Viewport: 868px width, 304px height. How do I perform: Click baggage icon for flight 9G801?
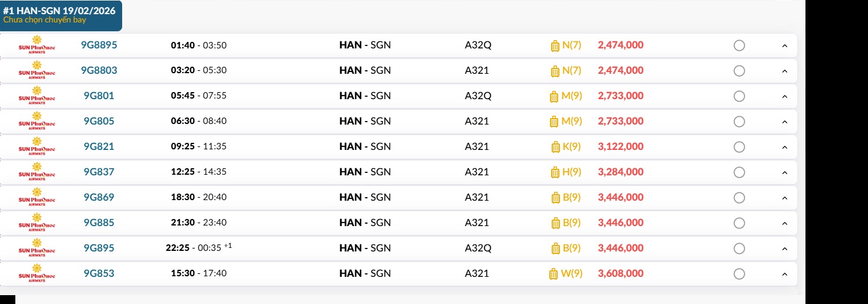click(x=554, y=96)
